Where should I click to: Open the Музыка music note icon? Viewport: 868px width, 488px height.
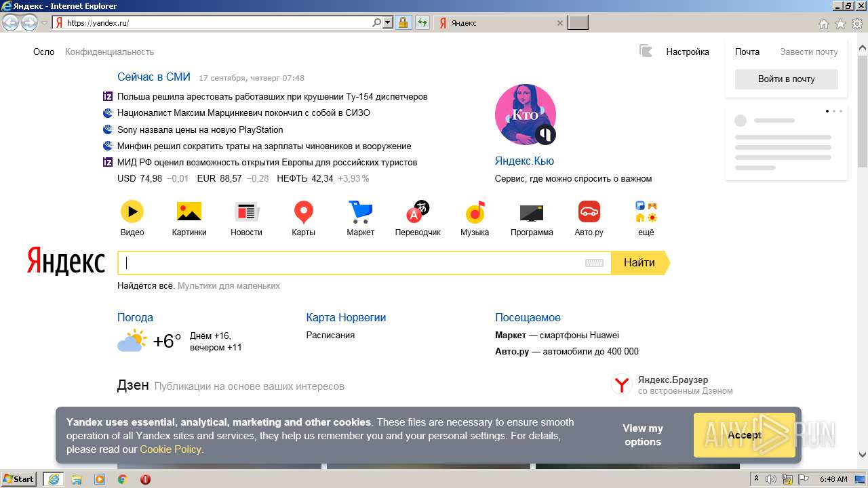(x=475, y=212)
